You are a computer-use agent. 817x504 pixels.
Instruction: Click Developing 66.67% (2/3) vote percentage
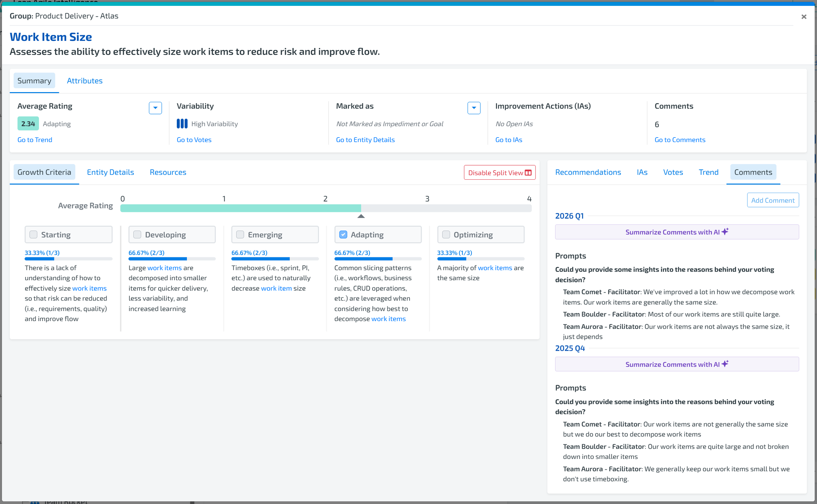(146, 253)
